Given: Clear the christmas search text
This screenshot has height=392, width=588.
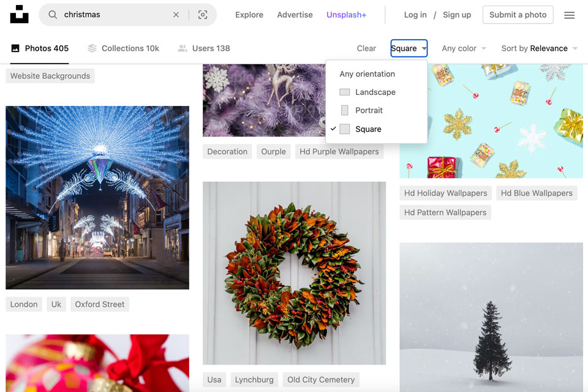Looking at the screenshot, I should pyautogui.click(x=176, y=15).
